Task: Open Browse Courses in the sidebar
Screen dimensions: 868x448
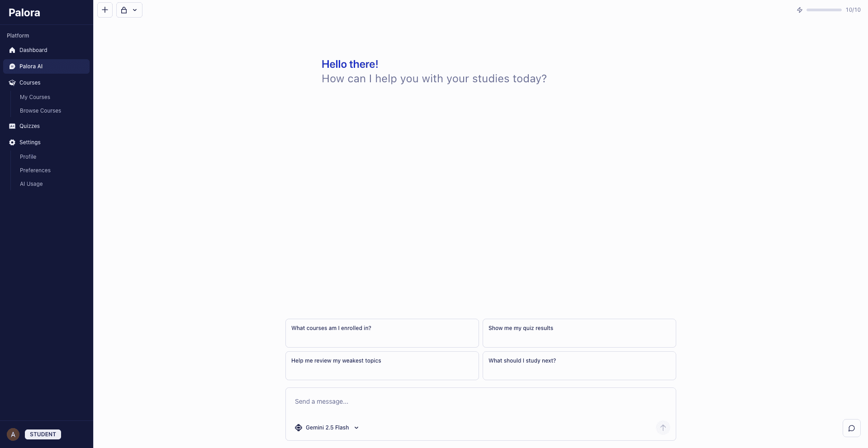Action: point(40,111)
